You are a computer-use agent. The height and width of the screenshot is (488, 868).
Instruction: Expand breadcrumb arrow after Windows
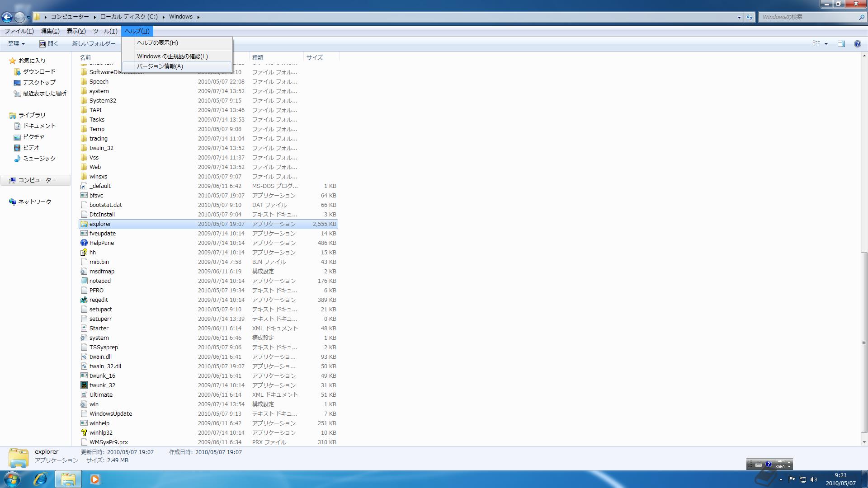pyautogui.click(x=198, y=17)
